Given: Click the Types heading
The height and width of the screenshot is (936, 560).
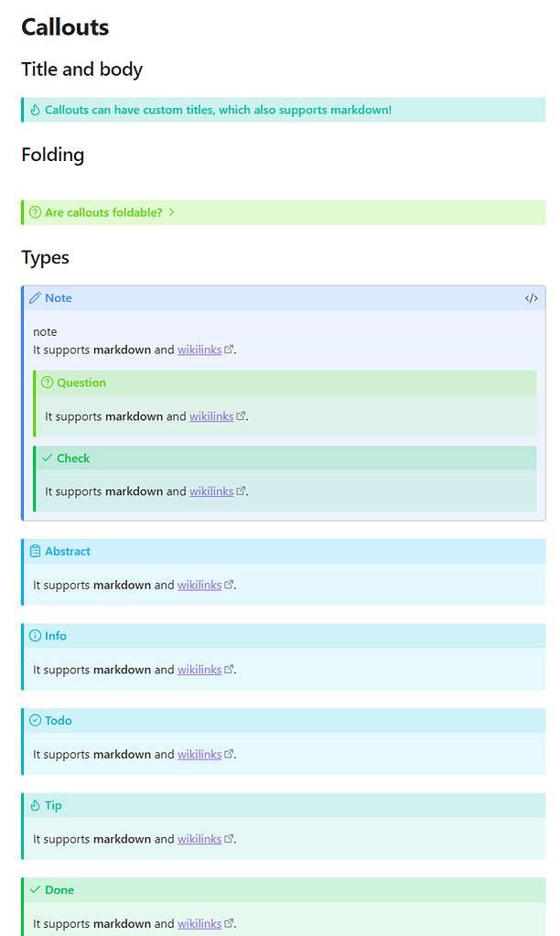Looking at the screenshot, I should (46, 257).
